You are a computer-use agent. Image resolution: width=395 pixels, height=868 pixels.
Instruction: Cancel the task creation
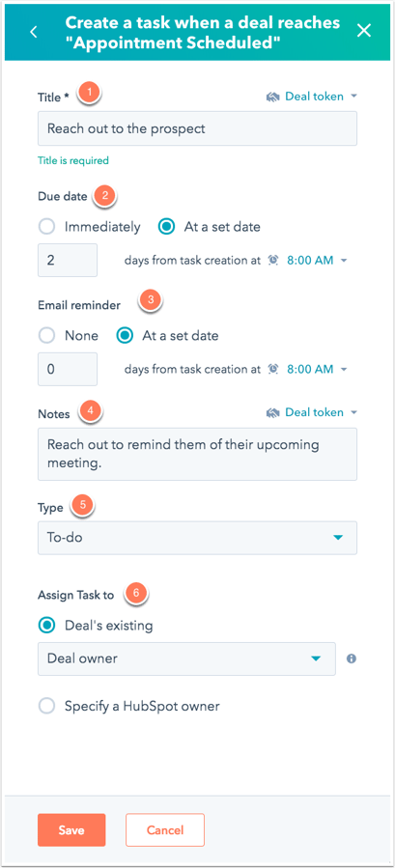point(165,829)
